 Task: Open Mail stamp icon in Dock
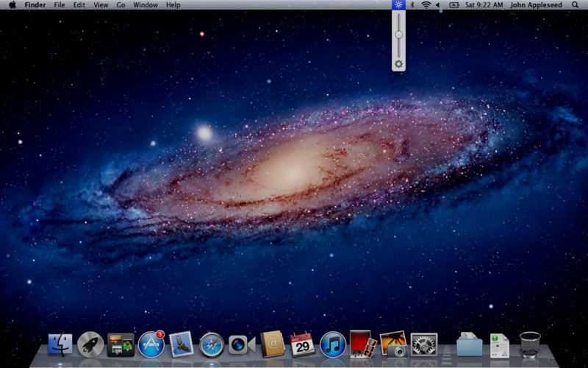coord(181,344)
